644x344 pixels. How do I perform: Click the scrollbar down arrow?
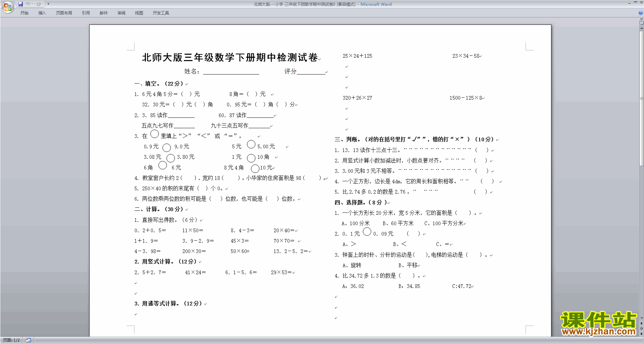[642, 318]
